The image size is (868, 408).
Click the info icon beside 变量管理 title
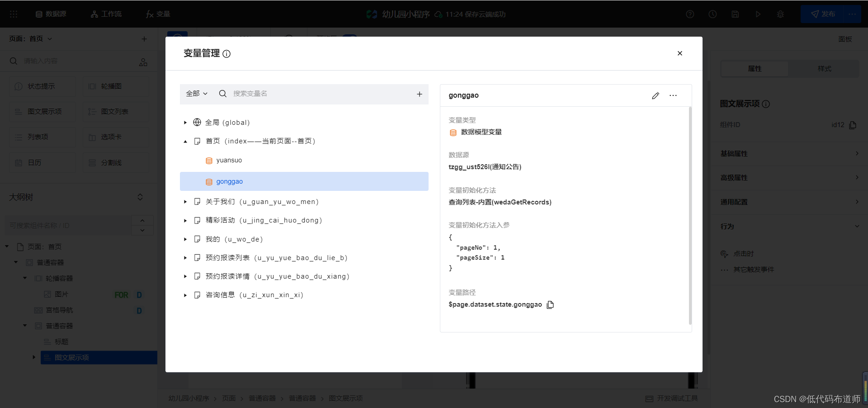tap(226, 54)
